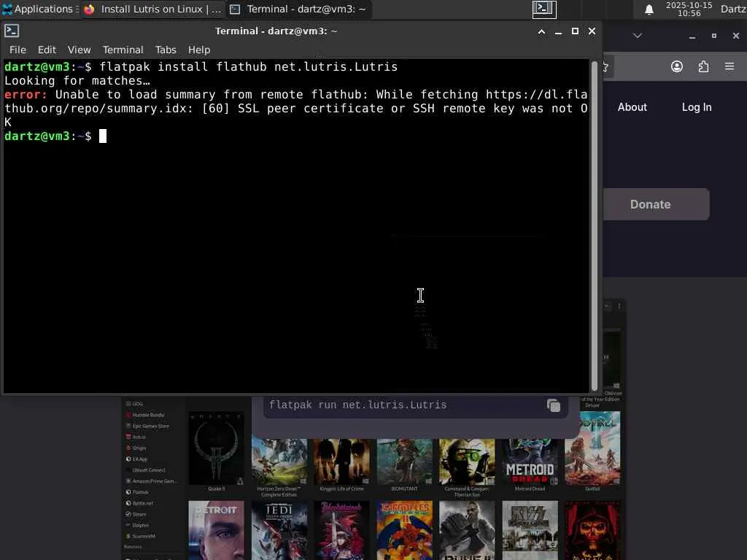Switch to the Firefox 'Install Lutris on Linux' taskbar item
The width and height of the screenshot is (747, 560).
tap(152, 9)
